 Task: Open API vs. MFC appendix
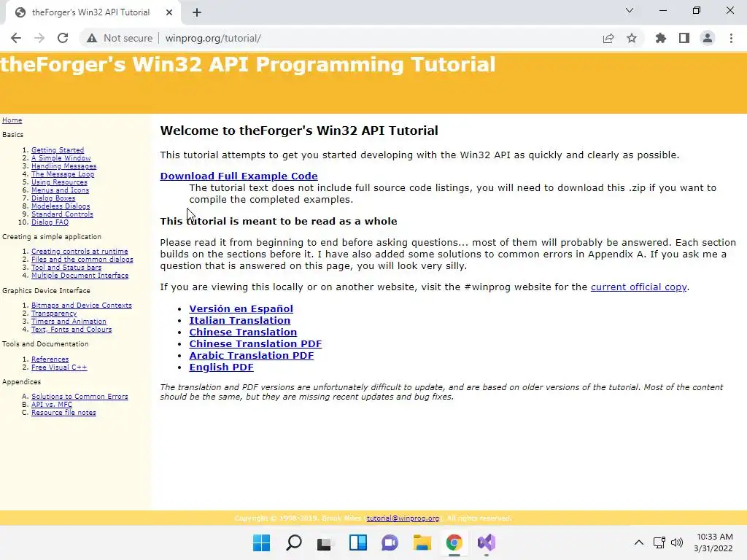point(52,404)
